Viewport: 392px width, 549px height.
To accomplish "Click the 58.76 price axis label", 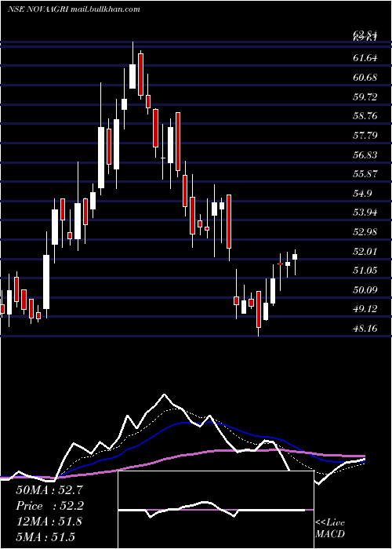I will (365, 116).
